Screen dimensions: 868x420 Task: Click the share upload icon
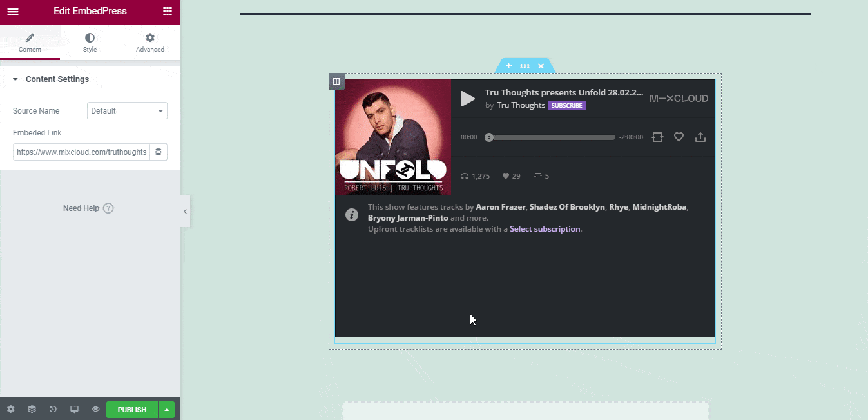(700, 137)
